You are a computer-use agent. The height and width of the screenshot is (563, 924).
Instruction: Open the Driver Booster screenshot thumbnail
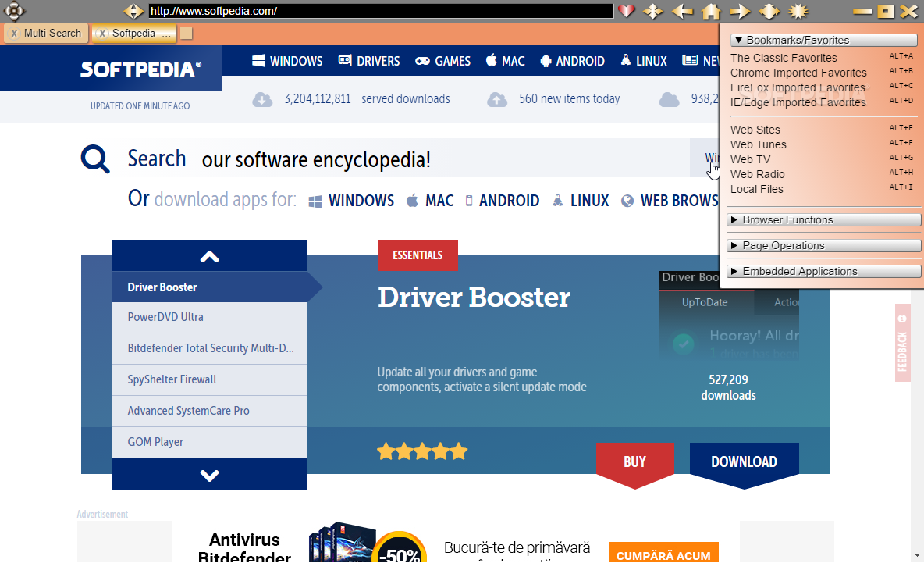point(728,315)
